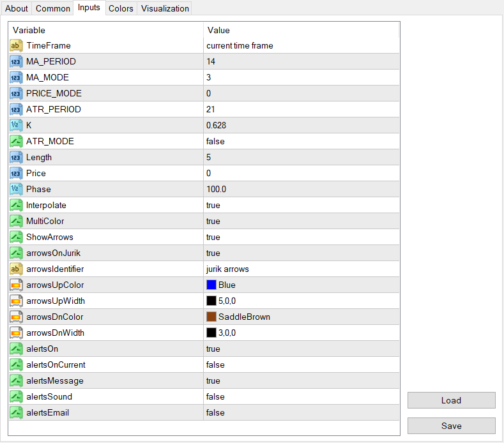Screen dimensions: 504x443
Task: Select the string icon next to arrowsIdentifier
Action: tap(17, 269)
